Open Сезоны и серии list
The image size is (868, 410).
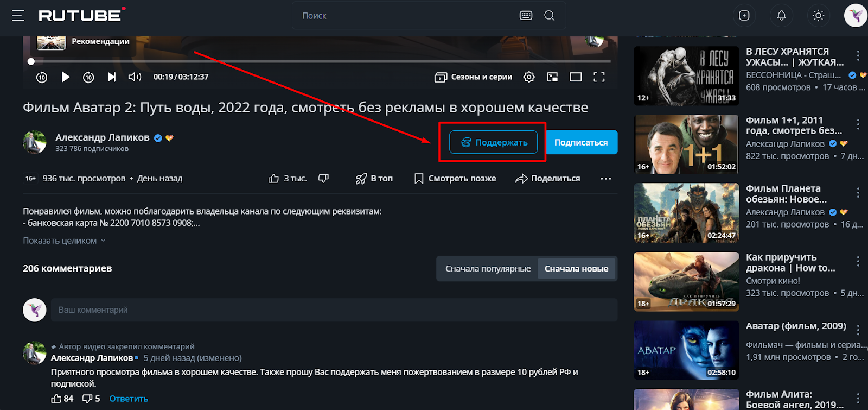(x=473, y=77)
